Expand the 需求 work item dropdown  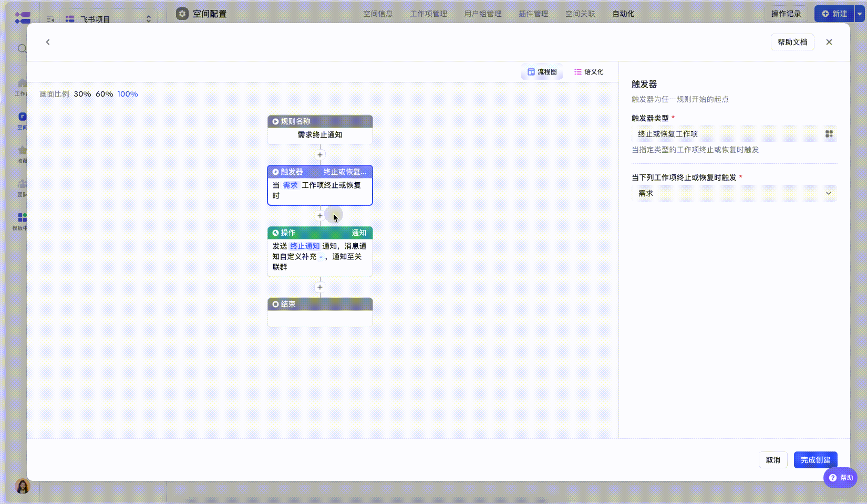pos(734,193)
